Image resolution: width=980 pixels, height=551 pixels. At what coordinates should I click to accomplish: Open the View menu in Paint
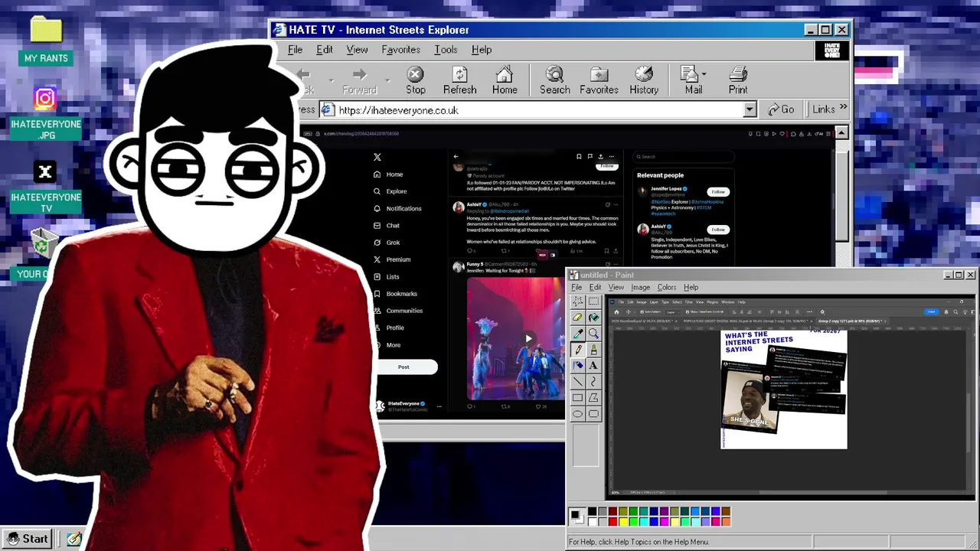[616, 287]
